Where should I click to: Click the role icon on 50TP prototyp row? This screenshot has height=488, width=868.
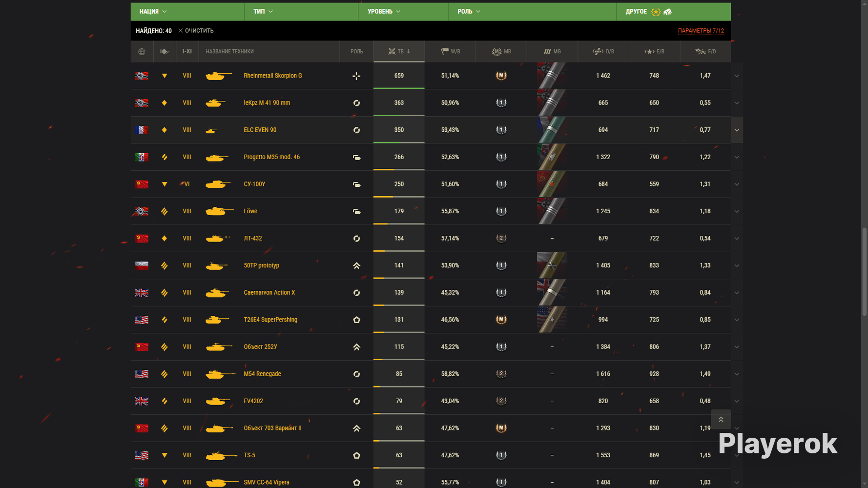pos(357,265)
